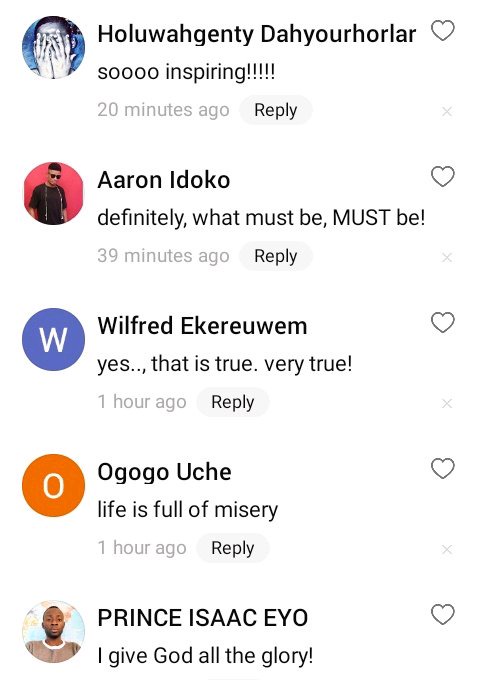Remove Aaron Idoko's comment using the X icon
This screenshot has height=680, width=480.
point(447,258)
